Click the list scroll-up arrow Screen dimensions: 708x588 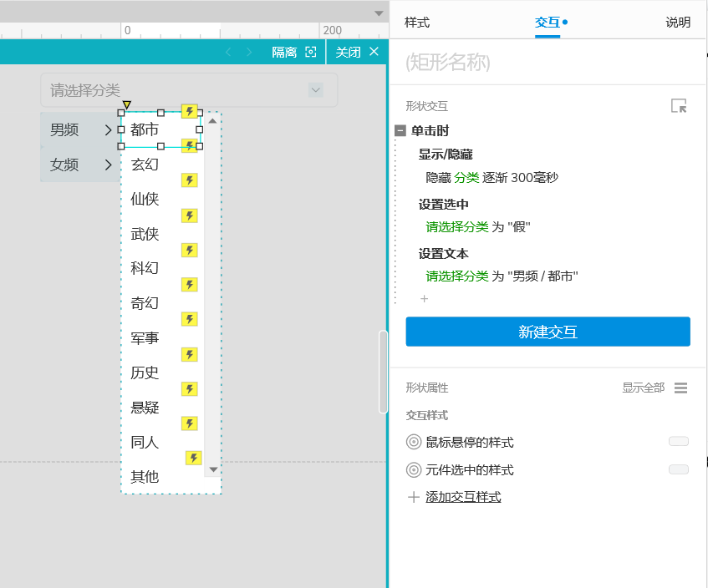[x=212, y=121]
